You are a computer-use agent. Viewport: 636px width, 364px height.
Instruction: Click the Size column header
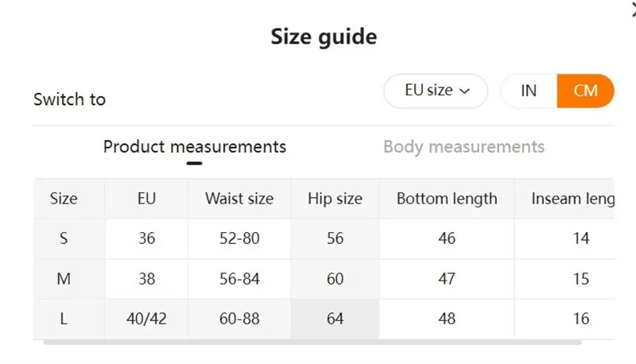coord(64,199)
